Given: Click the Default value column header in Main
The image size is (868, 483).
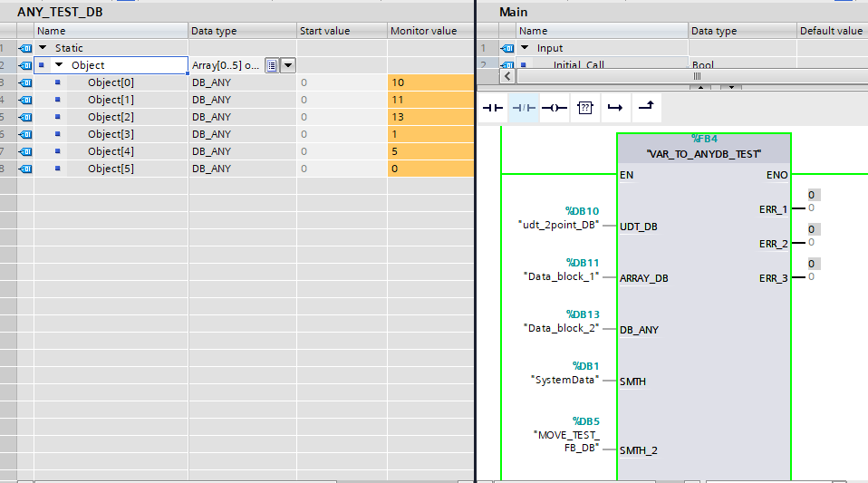Looking at the screenshot, I should point(832,31).
